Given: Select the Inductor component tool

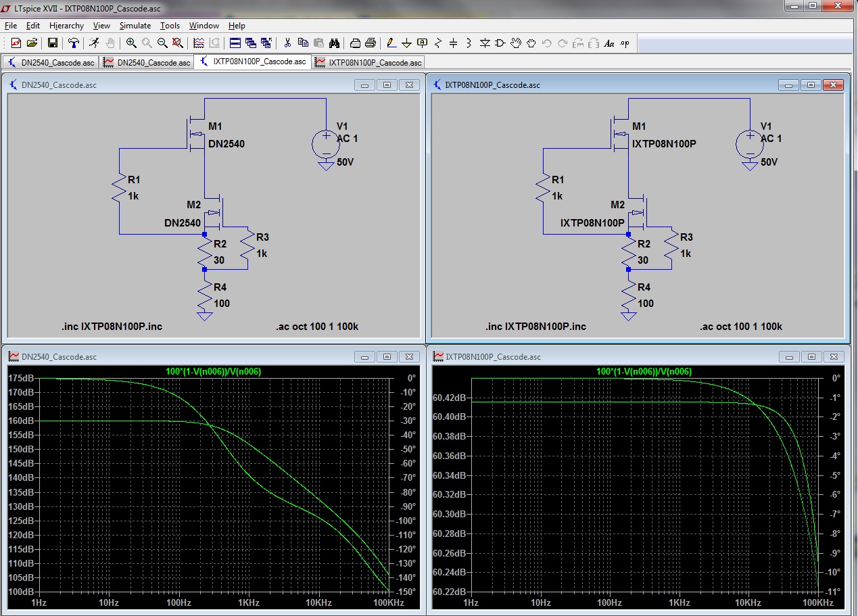Looking at the screenshot, I should click(x=469, y=43).
